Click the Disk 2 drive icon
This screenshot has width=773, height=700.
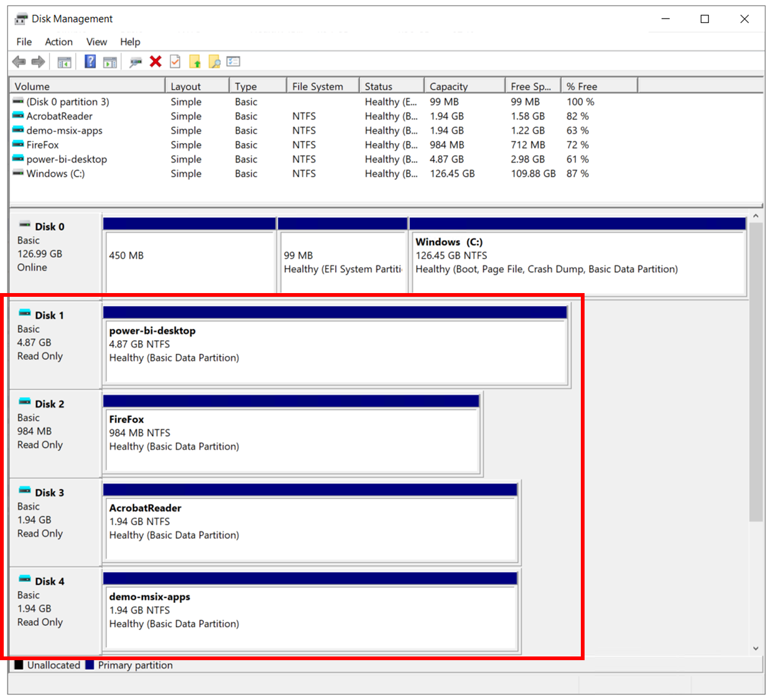point(25,402)
